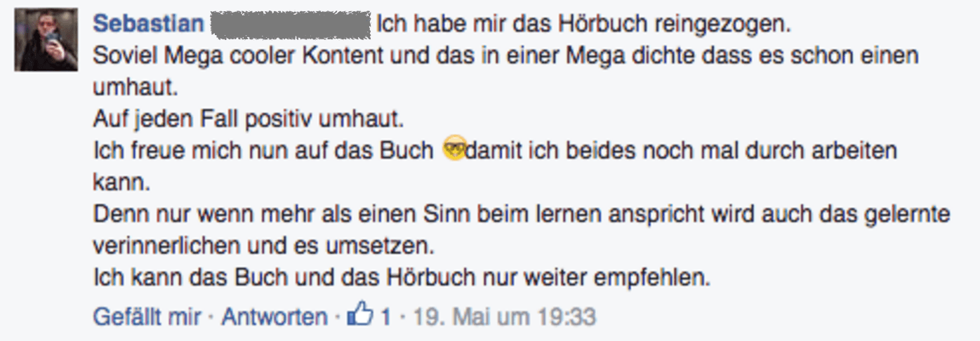This screenshot has height=341, width=980.
Task: Open the commenter name link Sebastian
Action: point(149,24)
